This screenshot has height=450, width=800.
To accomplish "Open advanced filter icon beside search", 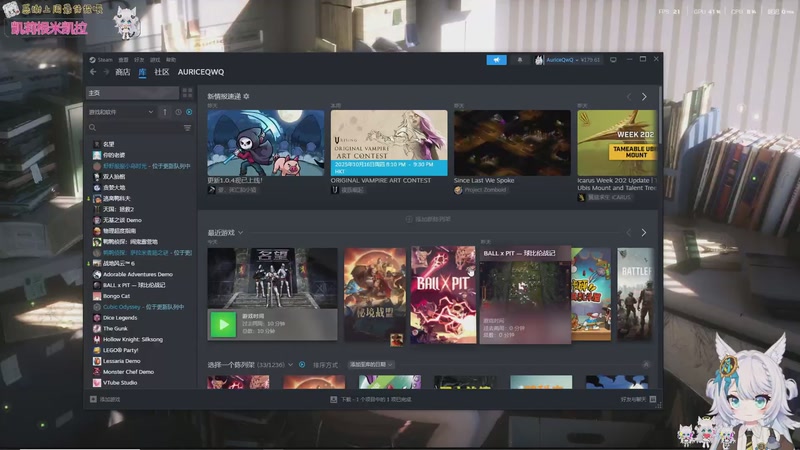I will point(187,128).
